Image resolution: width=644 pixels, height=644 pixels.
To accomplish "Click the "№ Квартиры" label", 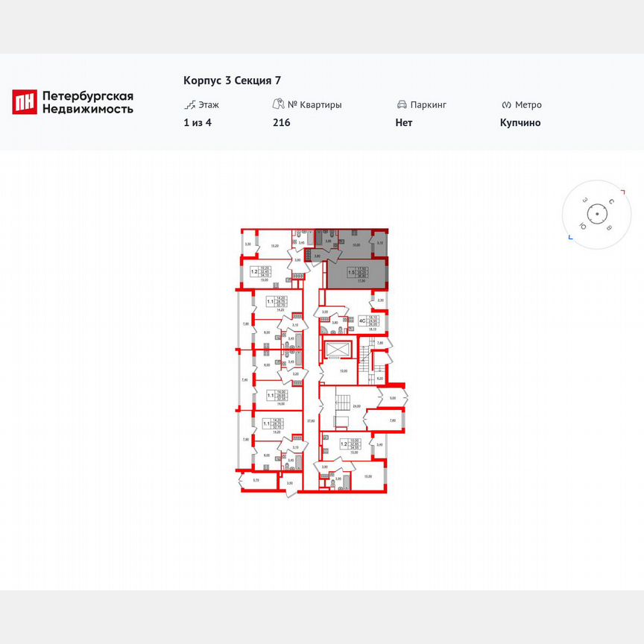I will click(x=315, y=105).
